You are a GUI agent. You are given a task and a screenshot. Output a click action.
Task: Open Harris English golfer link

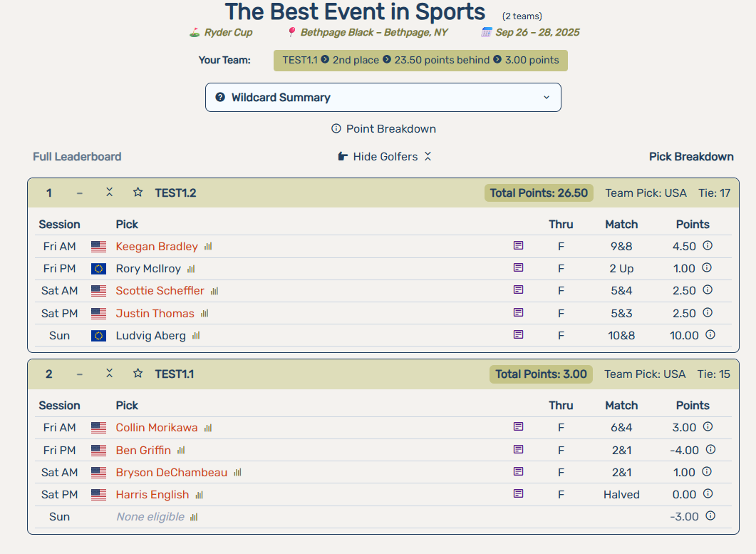pyautogui.click(x=152, y=495)
